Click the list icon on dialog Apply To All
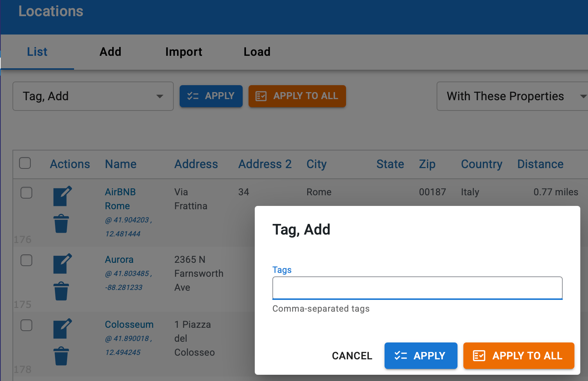 (479, 355)
